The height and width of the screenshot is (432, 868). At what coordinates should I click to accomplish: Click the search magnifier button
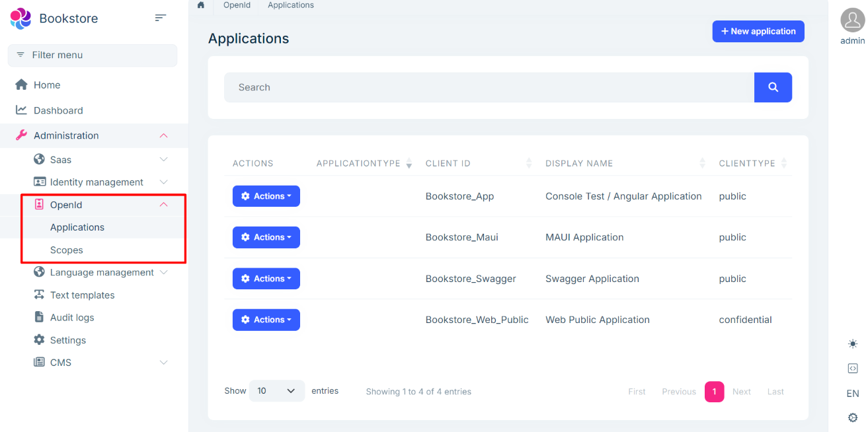click(x=773, y=87)
